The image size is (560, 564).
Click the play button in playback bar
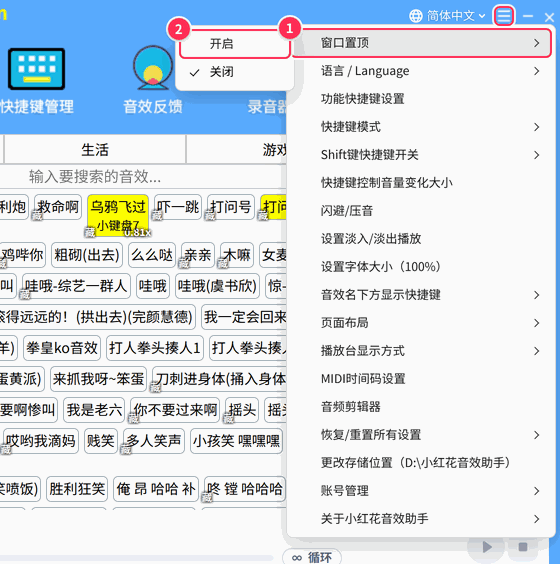(x=487, y=547)
